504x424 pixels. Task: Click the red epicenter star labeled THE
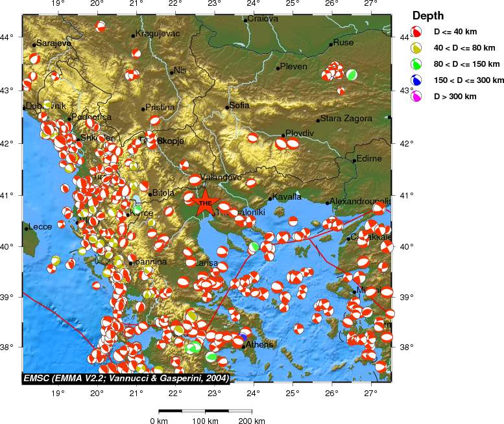[206, 202]
